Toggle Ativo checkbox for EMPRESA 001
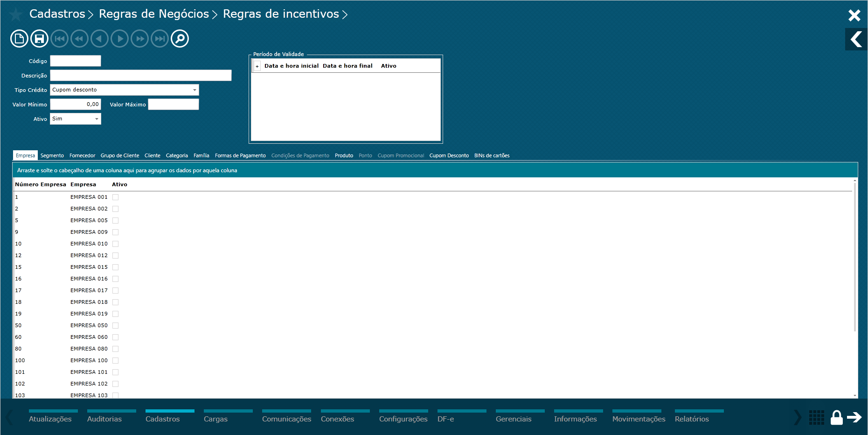Image resolution: width=868 pixels, height=435 pixels. pyautogui.click(x=115, y=197)
